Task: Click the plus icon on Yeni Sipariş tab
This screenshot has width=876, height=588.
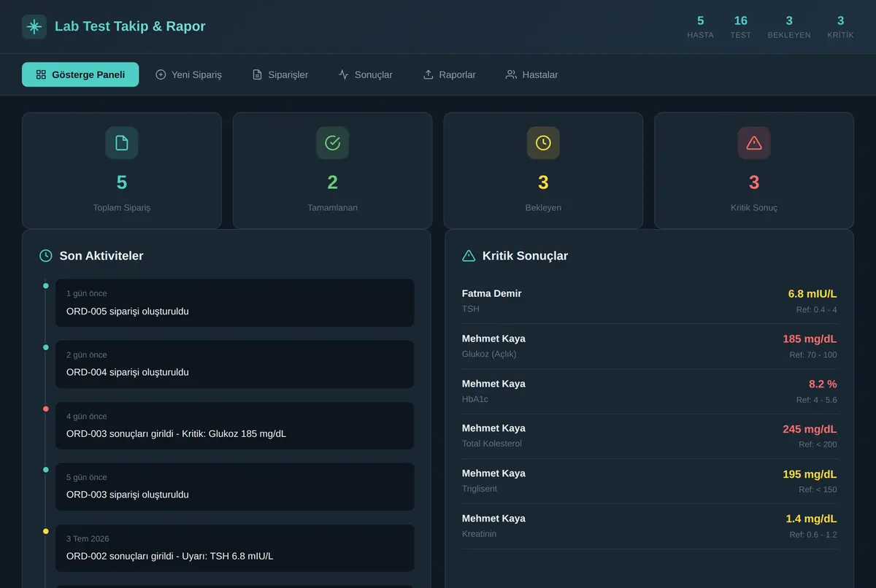Action: click(161, 74)
